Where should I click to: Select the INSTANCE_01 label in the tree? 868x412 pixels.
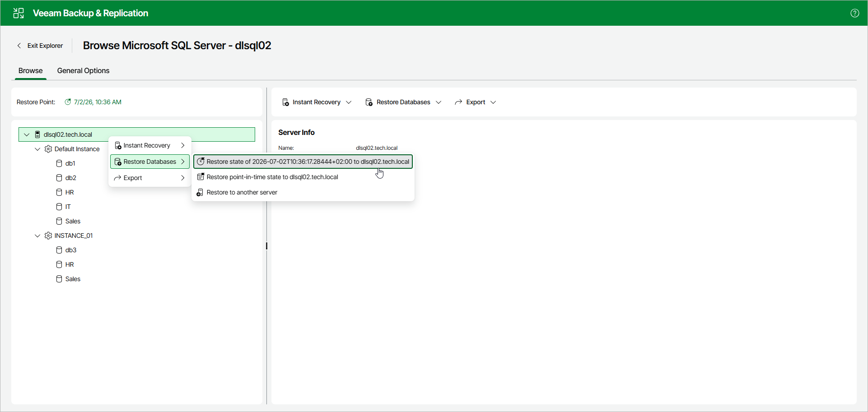tap(74, 236)
